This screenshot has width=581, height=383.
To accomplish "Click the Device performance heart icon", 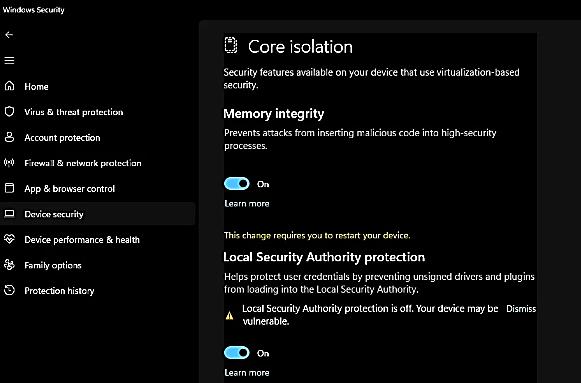I will point(9,239).
